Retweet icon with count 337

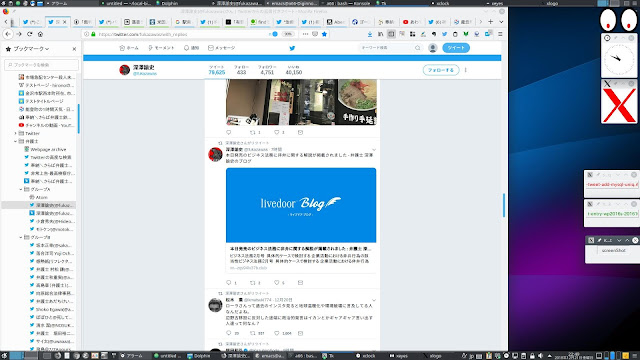click(x=253, y=333)
